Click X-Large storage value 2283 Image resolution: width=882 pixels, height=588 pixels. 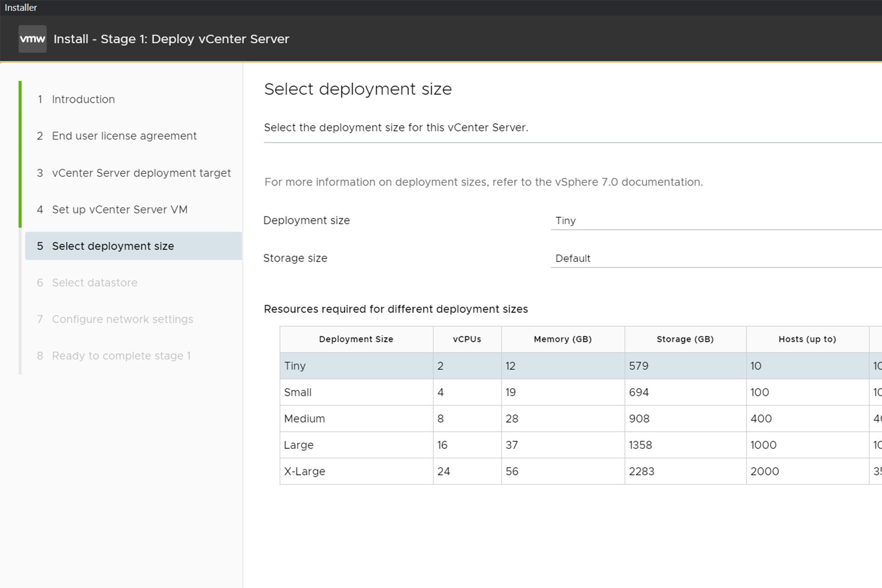642,471
